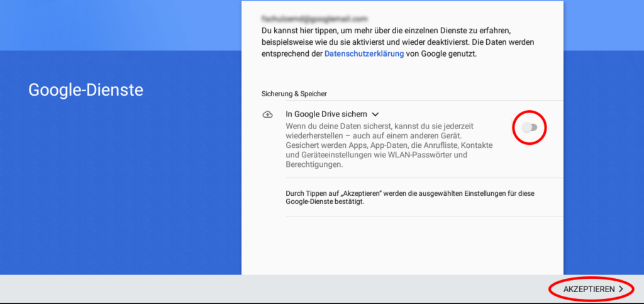
Task: Open the Datenschutzerklärung link
Action: click(x=364, y=54)
